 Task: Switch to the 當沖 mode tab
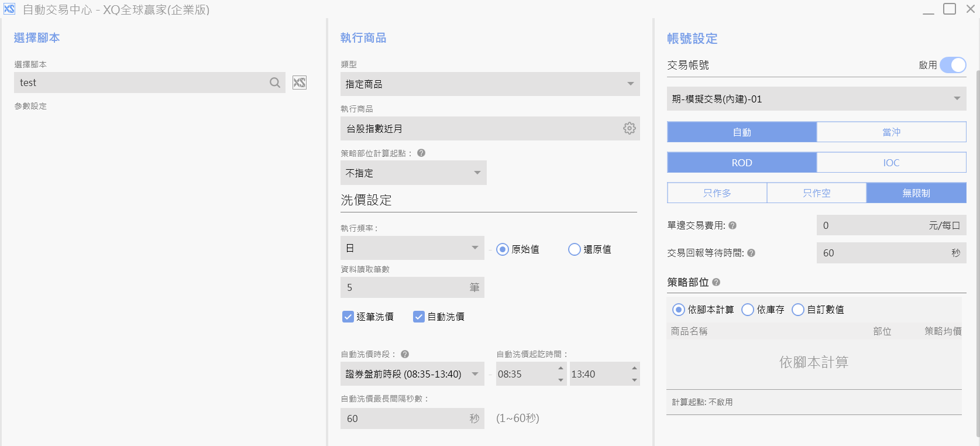(891, 132)
